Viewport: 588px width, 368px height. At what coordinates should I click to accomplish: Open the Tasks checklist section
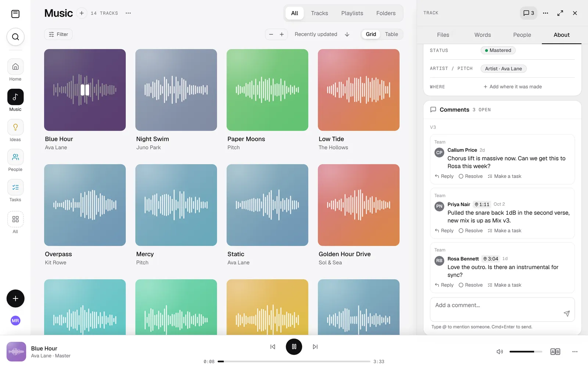(x=15, y=191)
